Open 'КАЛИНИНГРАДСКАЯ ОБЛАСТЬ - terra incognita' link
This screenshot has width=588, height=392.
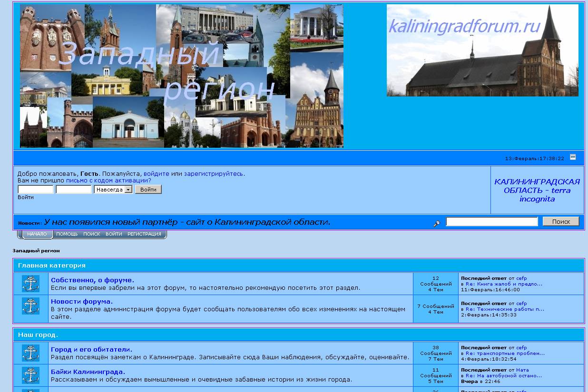537,190
